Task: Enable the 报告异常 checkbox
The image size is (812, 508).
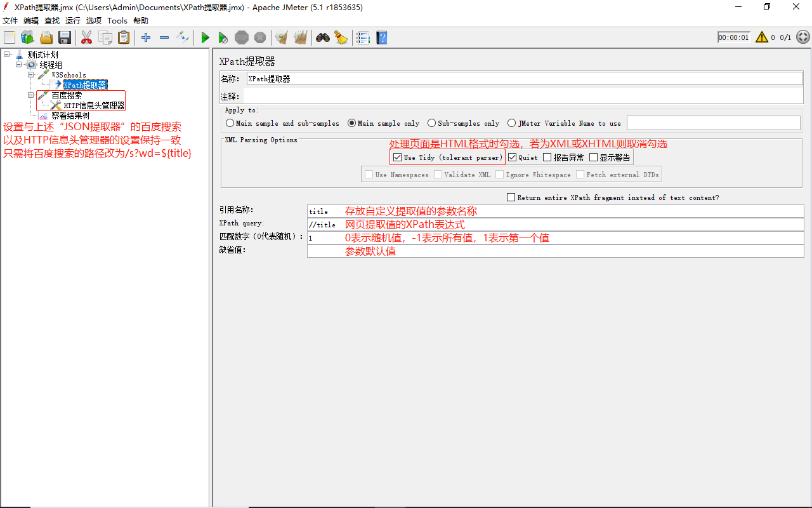Action: click(x=547, y=157)
